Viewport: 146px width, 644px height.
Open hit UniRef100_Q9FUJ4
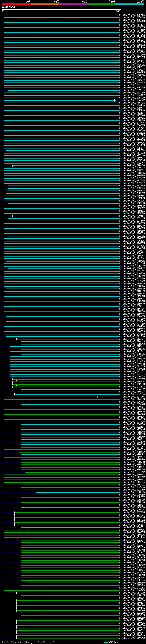click(x=133, y=40)
